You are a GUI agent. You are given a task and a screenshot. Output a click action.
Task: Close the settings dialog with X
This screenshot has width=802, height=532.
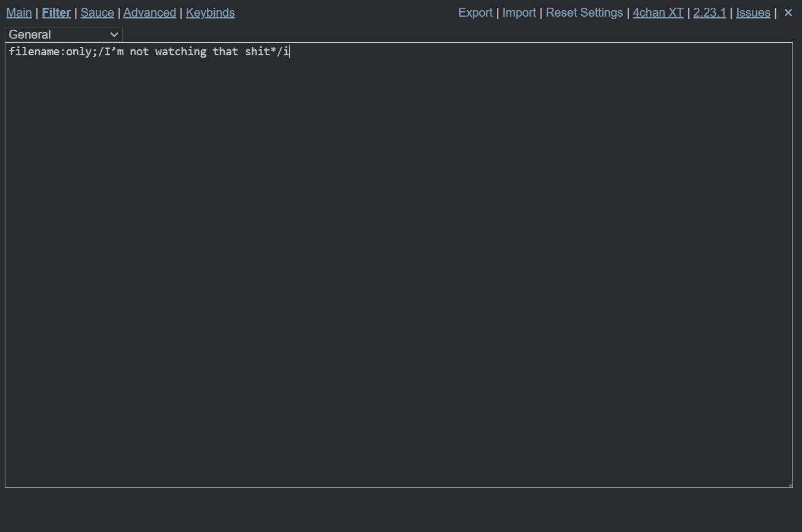[788, 12]
